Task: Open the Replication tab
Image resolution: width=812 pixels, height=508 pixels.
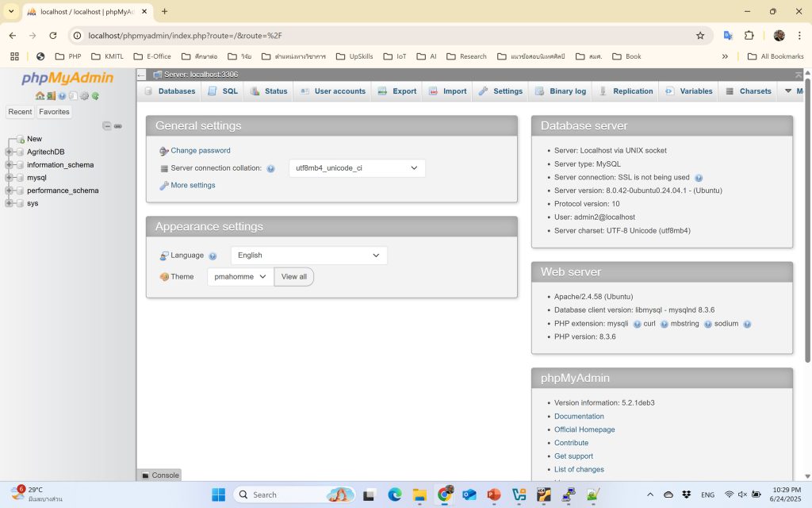Action: pyautogui.click(x=626, y=91)
